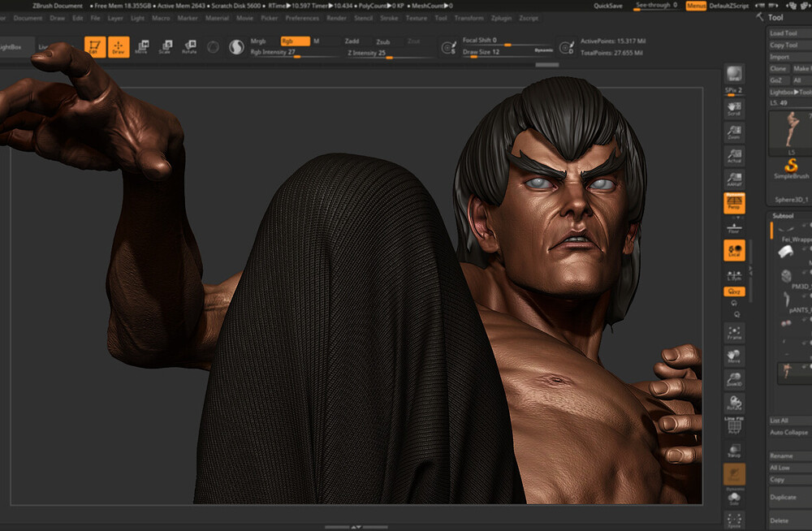
Task: Click the Rotate view icon in right shelf
Action: [734, 403]
